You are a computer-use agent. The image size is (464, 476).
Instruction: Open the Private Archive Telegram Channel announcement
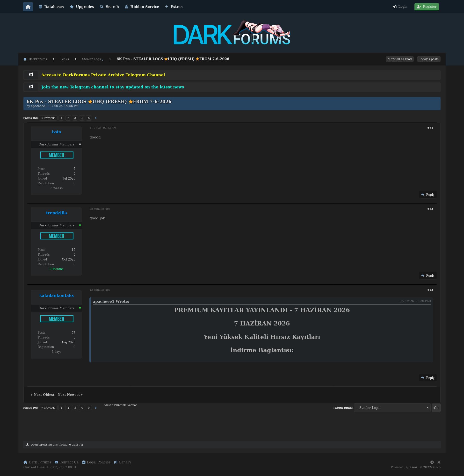pos(103,75)
